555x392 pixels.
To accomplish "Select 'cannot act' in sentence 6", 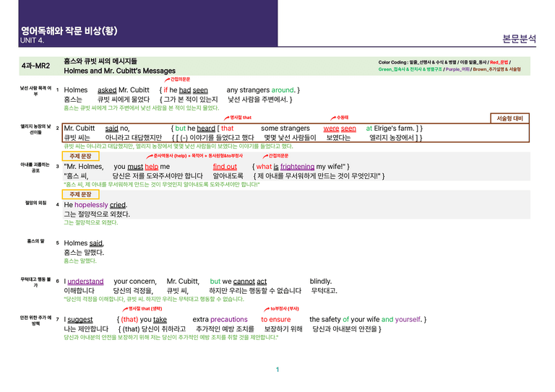I will (250, 282).
